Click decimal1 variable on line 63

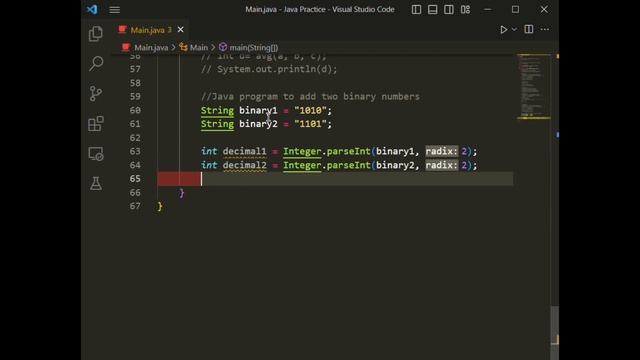[x=244, y=151]
